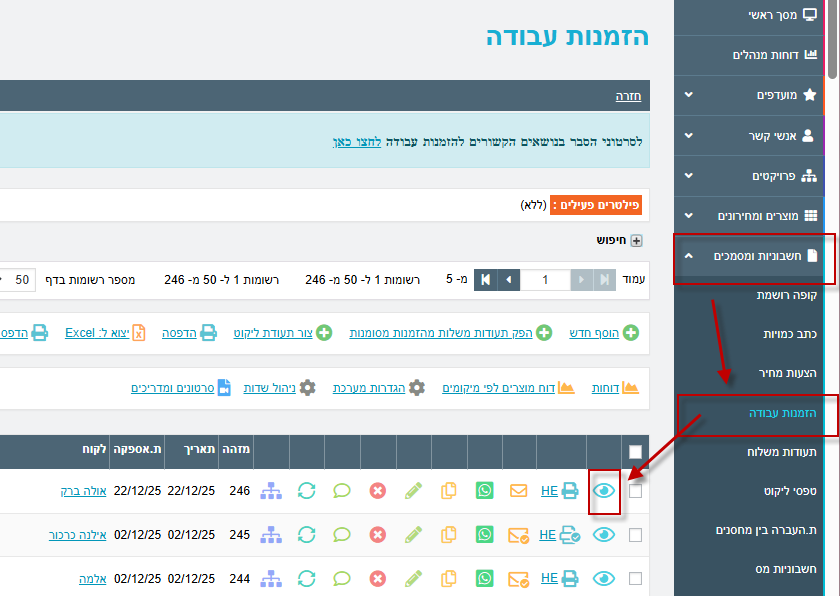Open WhatsApp share for order 246
The width and height of the screenshot is (840, 596).
485,491
